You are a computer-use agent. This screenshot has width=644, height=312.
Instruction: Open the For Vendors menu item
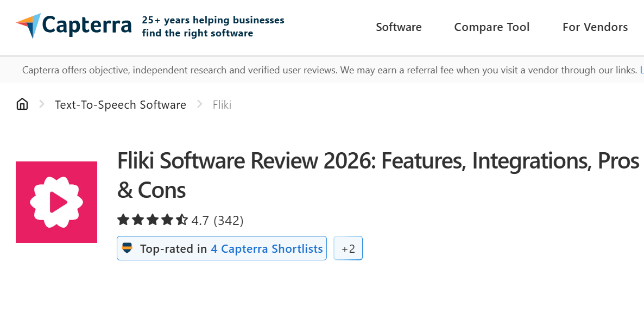click(x=595, y=27)
